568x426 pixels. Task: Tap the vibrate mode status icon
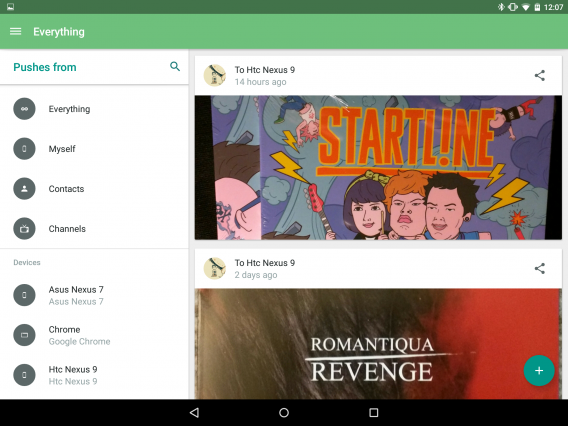[x=513, y=7]
